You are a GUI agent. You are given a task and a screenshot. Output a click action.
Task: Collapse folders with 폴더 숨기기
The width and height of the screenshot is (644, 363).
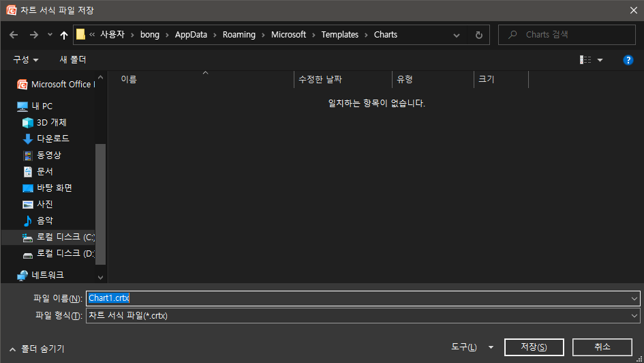(x=37, y=349)
